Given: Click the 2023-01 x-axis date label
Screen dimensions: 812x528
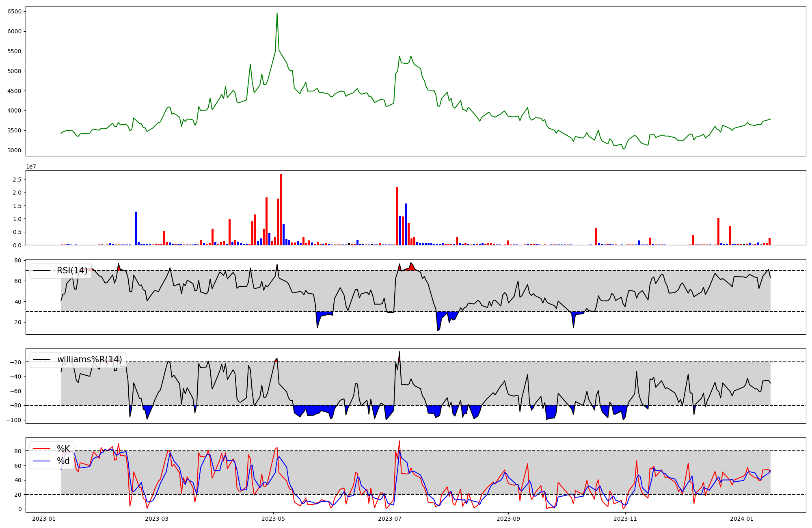Looking at the screenshot, I should point(43,519).
